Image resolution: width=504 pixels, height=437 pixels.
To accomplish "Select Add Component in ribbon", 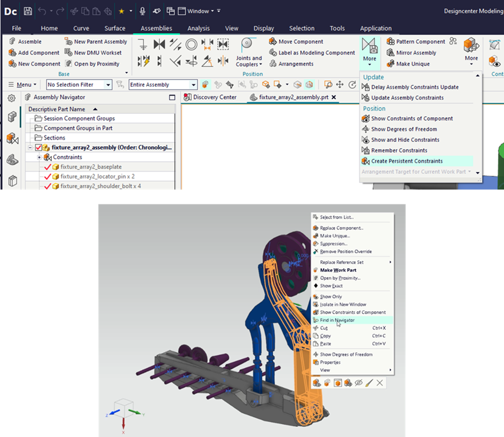I will pos(34,52).
